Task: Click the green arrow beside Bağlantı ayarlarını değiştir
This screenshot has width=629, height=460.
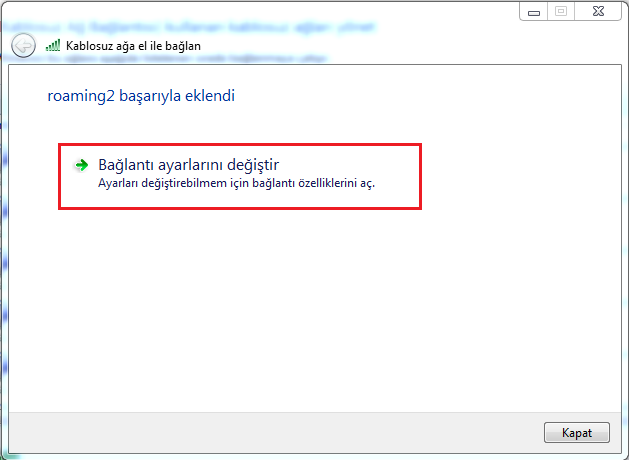Action: click(82, 164)
